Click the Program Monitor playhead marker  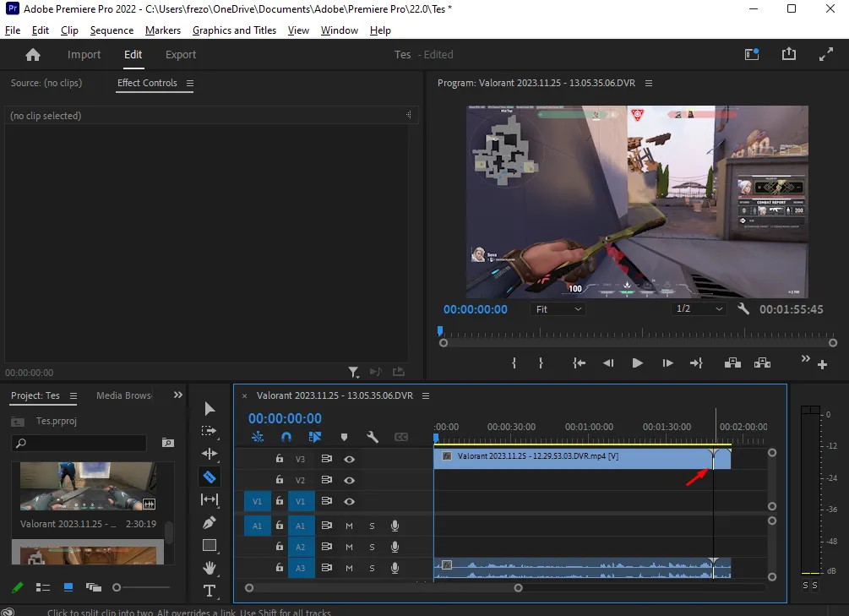[x=439, y=330]
